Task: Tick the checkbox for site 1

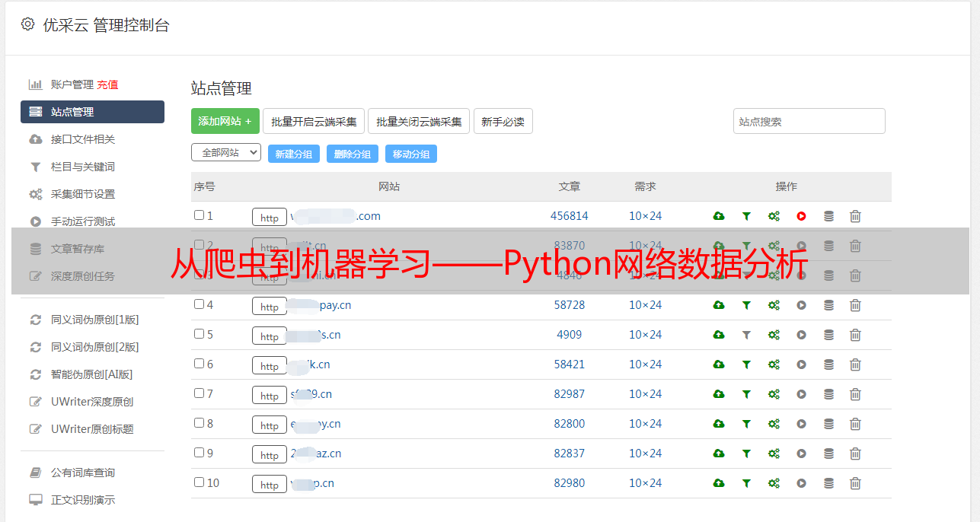Action: coord(199,215)
